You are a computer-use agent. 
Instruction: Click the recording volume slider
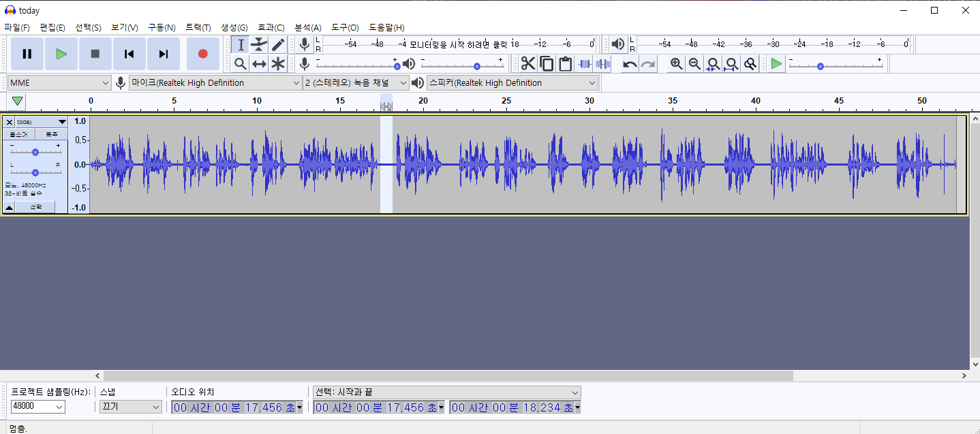[x=357, y=64]
